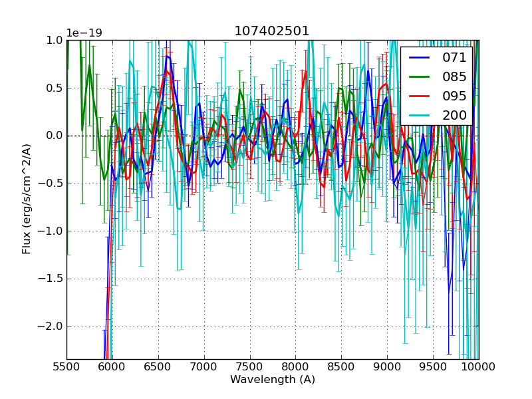
Task: Click the 5500 x-axis tick label
Action: pyautogui.click(x=66, y=366)
